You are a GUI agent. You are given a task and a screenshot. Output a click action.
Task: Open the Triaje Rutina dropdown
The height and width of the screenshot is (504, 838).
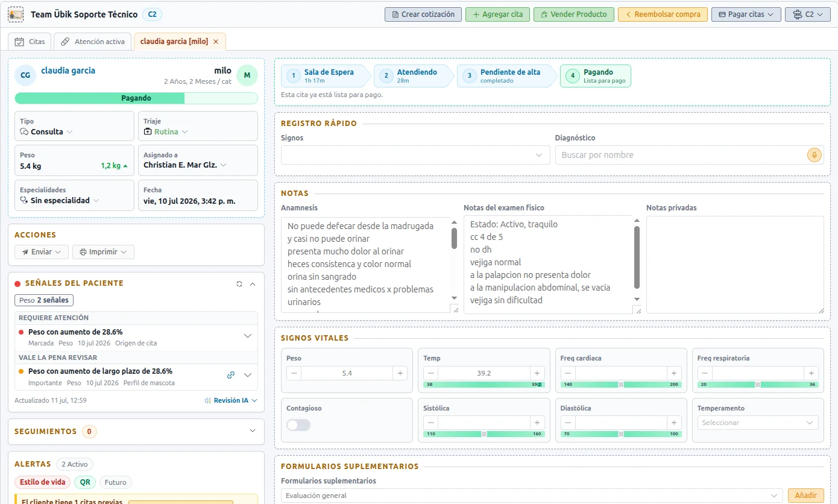coord(166,131)
